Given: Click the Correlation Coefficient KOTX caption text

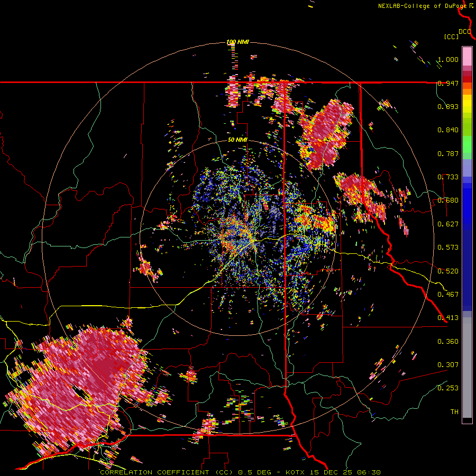Looking at the screenshot, I should (240, 472).
